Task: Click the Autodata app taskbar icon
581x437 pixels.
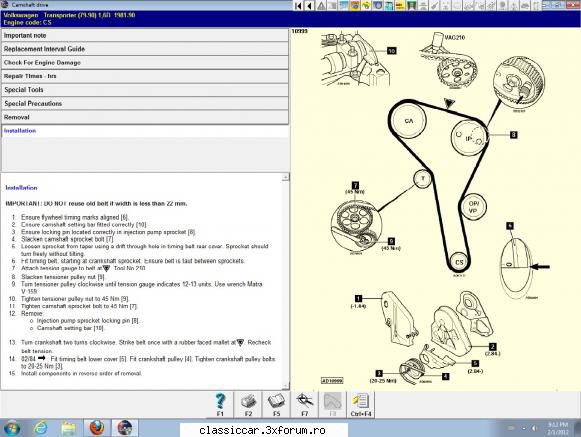Action: click(x=125, y=428)
